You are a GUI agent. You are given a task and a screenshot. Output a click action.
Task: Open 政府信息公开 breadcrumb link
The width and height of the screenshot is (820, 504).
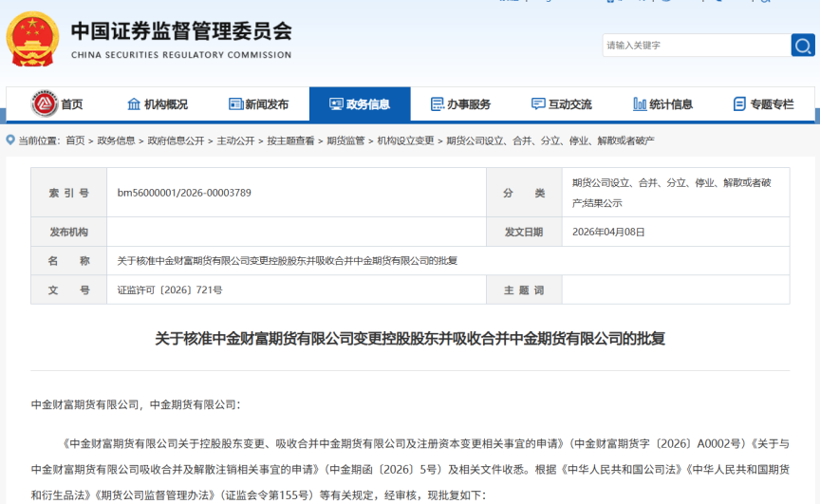(176, 140)
